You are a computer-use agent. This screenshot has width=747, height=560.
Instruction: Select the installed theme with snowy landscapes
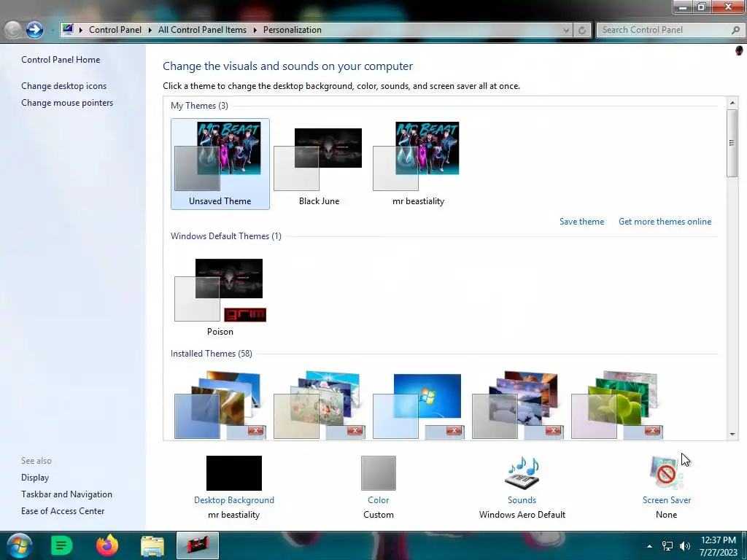click(517, 405)
